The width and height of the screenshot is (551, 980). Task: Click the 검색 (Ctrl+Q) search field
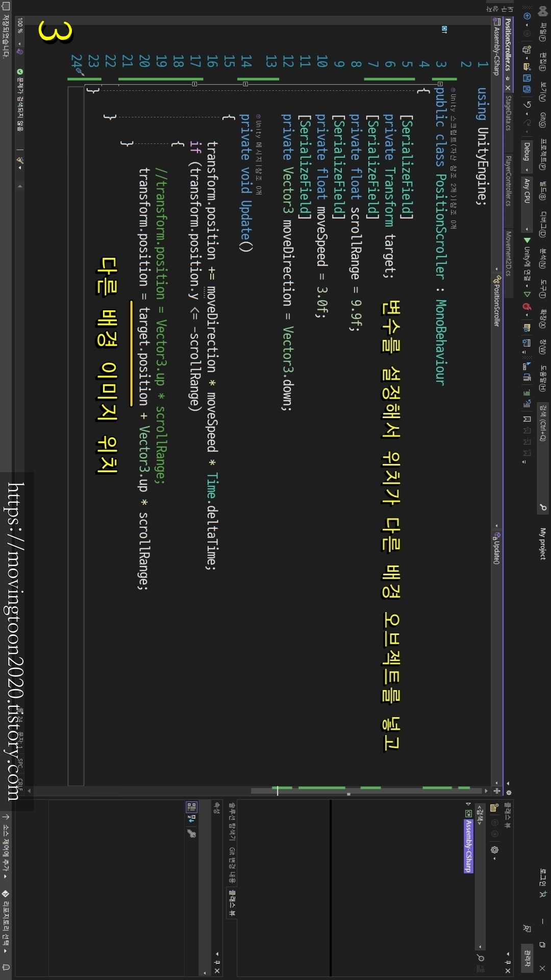543,458
